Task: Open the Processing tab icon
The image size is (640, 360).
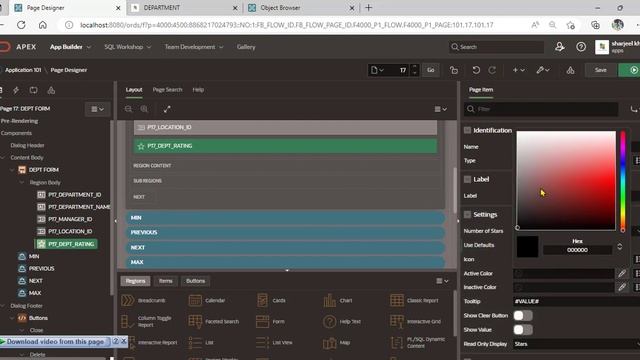Action: 33,90
